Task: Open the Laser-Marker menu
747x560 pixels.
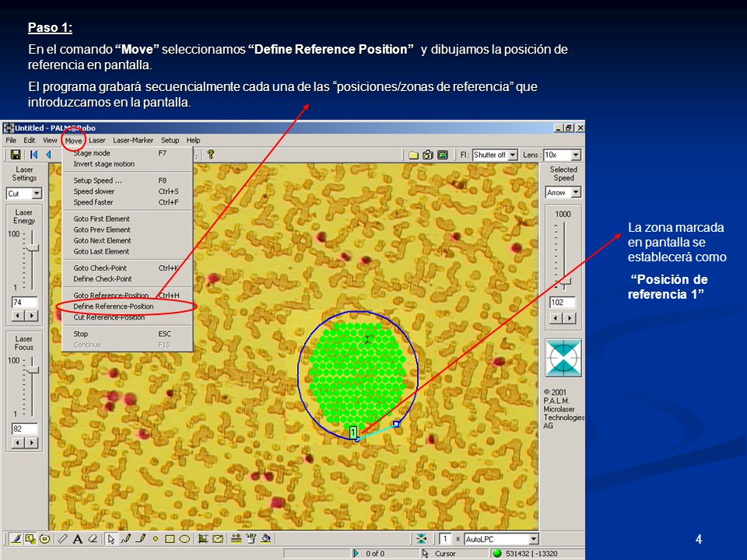Action: tap(133, 140)
